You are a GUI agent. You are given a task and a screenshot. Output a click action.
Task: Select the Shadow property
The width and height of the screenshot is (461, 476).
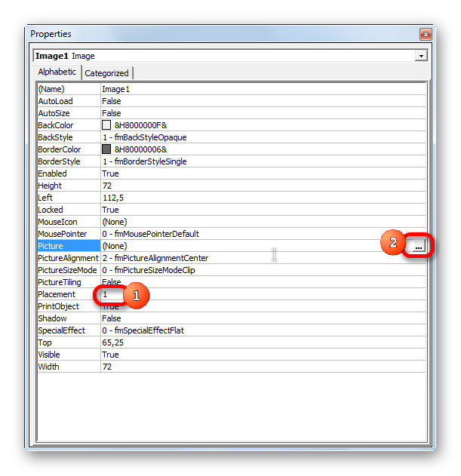point(69,318)
